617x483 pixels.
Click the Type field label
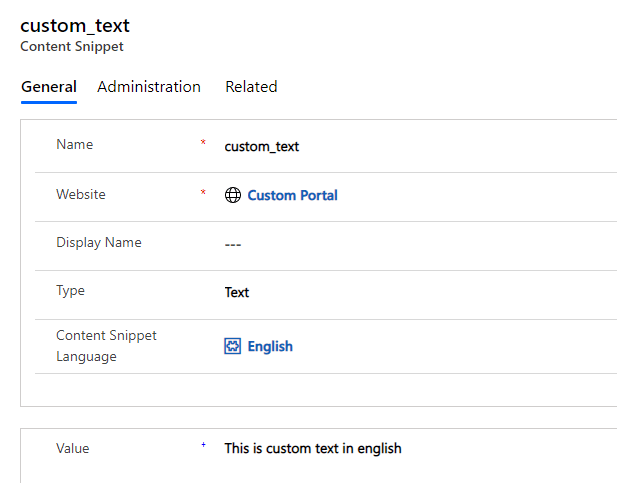(71, 291)
